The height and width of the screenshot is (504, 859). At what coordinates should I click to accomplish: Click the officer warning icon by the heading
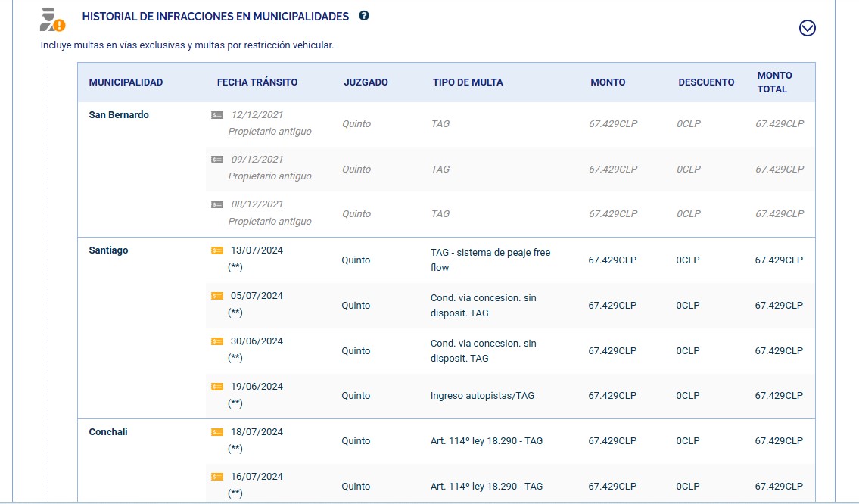click(x=52, y=20)
